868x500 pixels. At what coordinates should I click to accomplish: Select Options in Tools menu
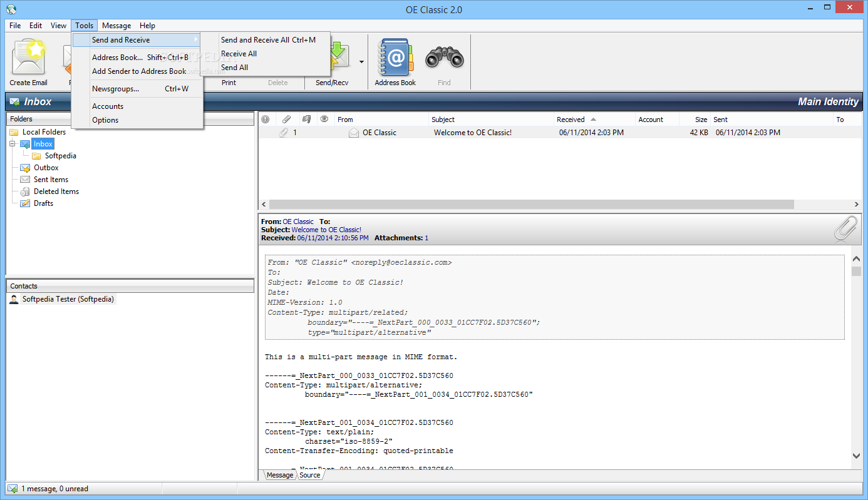pos(105,120)
